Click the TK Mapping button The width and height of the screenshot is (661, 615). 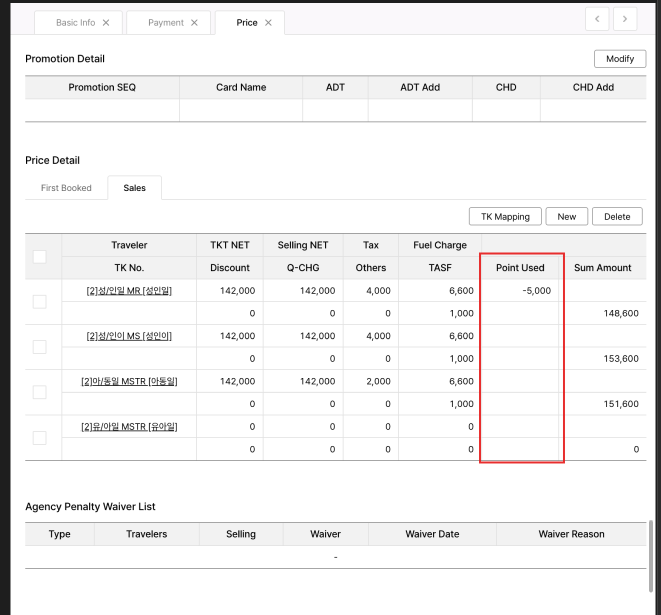[505, 217]
